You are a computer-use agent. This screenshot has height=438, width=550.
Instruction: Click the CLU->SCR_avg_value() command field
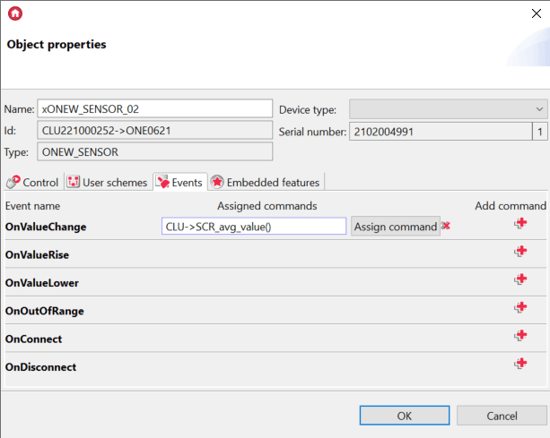click(x=254, y=227)
